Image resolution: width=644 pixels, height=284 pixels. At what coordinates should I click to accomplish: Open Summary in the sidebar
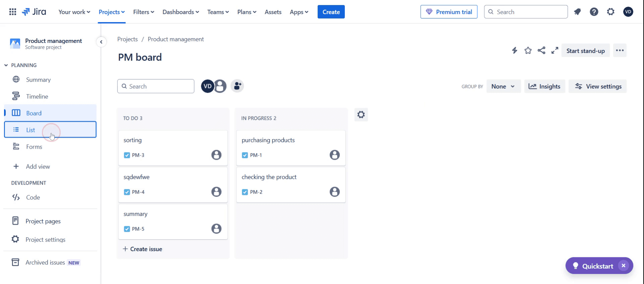point(50,80)
